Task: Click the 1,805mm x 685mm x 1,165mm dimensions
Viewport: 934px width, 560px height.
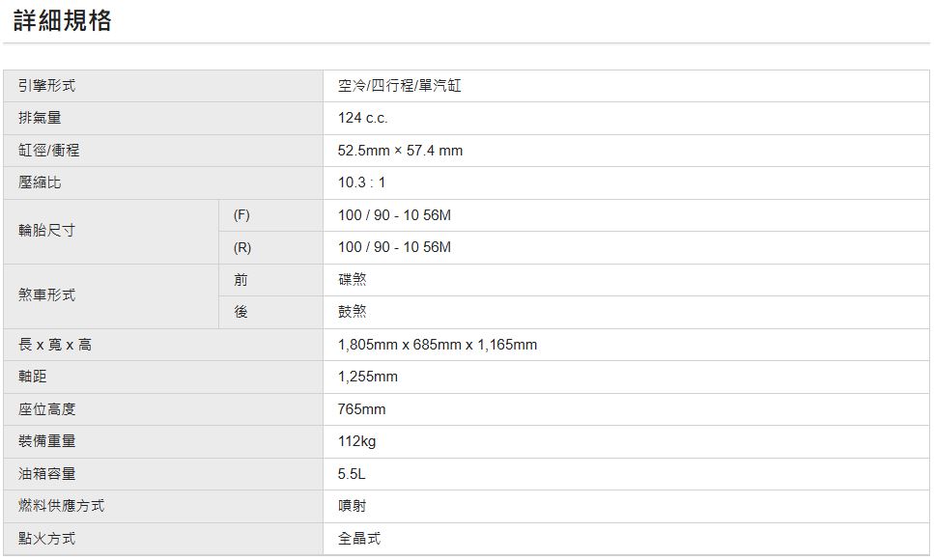Action: pyautogui.click(x=438, y=345)
